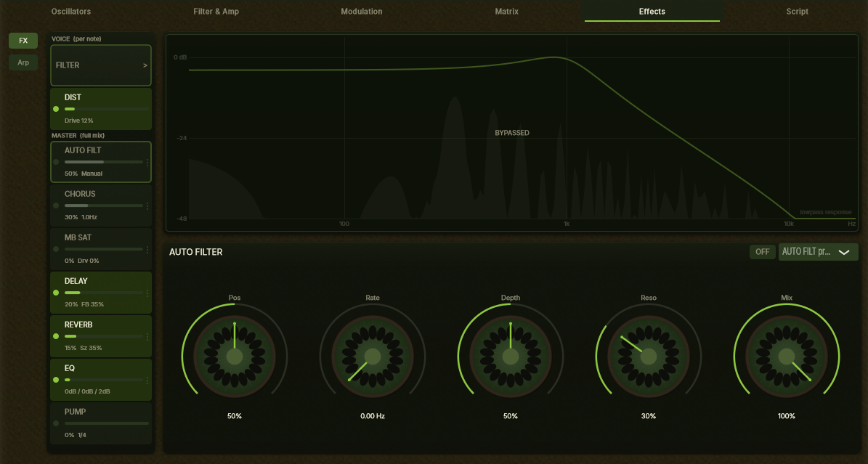Select the DELAY effect title
The height and width of the screenshot is (464, 868).
point(76,281)
